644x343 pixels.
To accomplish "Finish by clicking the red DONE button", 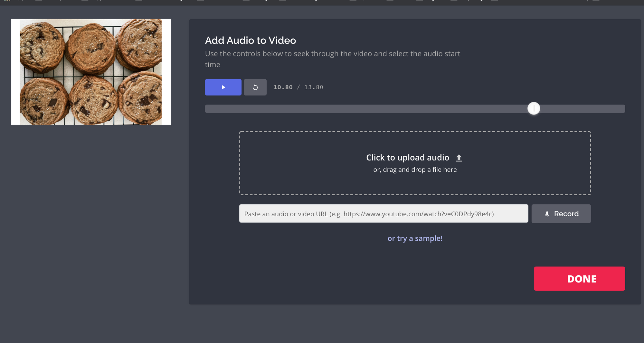I will point(579,279).
